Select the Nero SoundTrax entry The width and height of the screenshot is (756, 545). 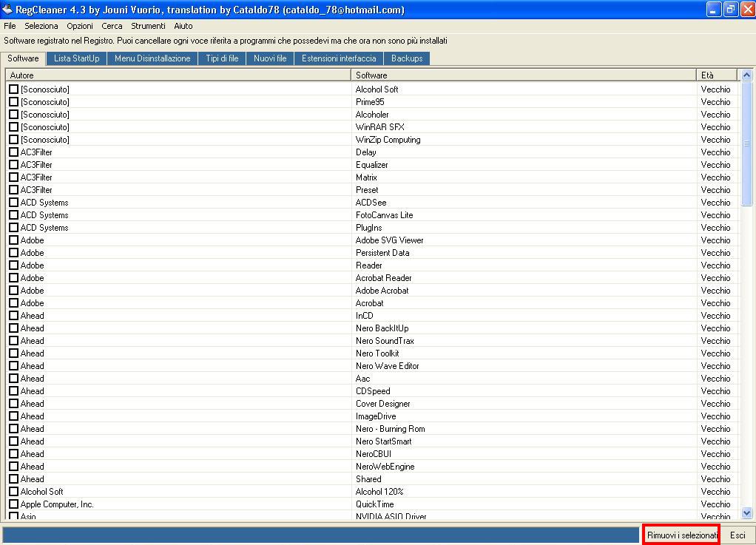(385, 341)
